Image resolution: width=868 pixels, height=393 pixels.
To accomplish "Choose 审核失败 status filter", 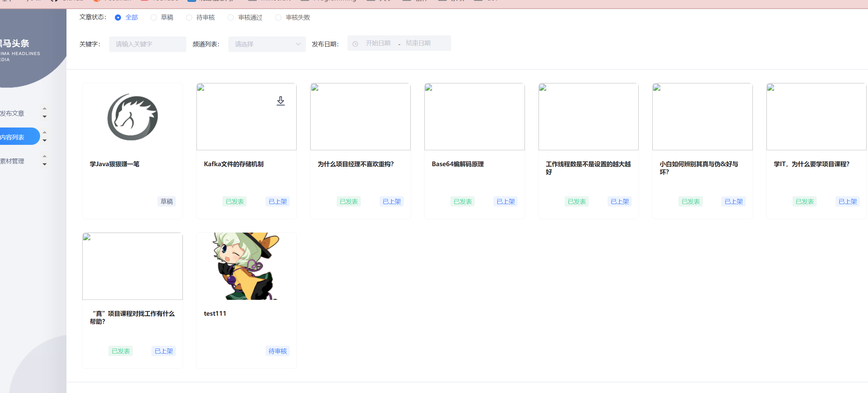I will tap(278, 18).
